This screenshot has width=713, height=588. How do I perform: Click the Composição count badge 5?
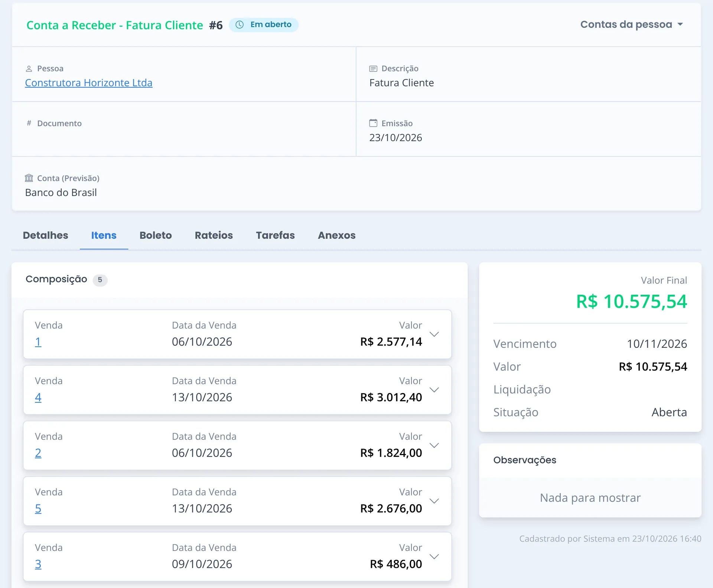click(x=100, y=280)
